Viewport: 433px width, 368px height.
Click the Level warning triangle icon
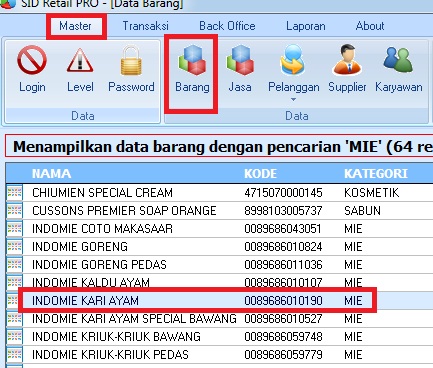pyautogui.click(x=80, y=60)
